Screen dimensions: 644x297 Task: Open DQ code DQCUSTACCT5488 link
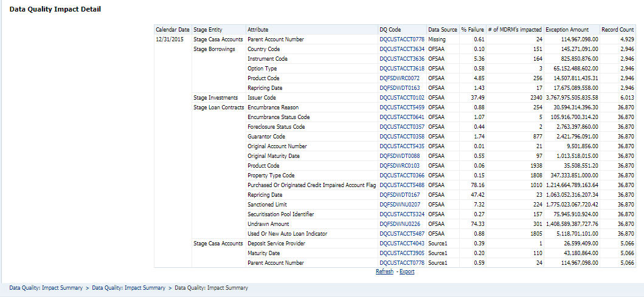[402, 185]
